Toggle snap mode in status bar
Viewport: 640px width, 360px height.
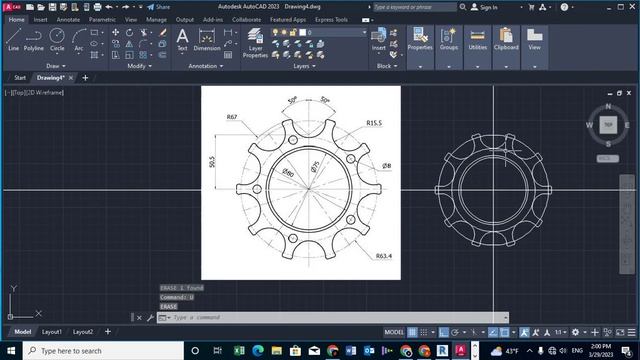tap(424, 332)
